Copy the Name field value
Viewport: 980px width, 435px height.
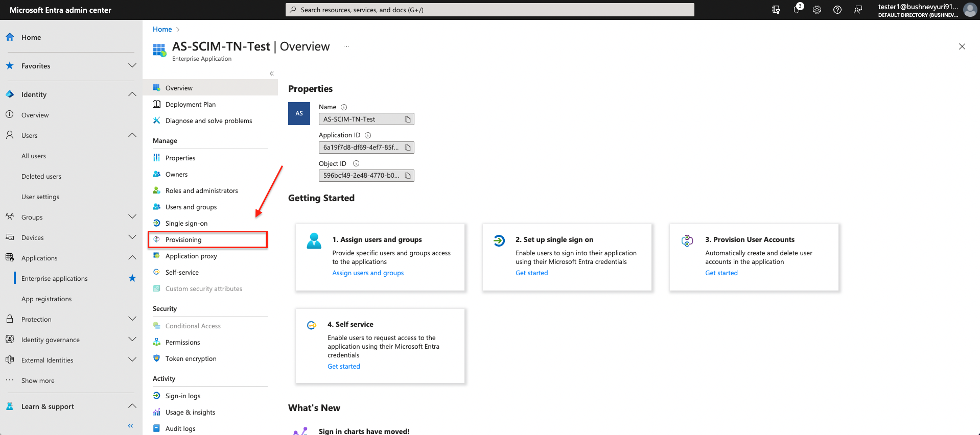[x=408, y=119]
